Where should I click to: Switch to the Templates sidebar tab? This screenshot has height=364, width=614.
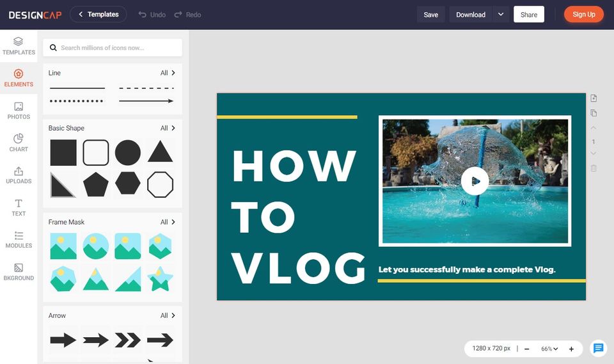pos(19,46)
